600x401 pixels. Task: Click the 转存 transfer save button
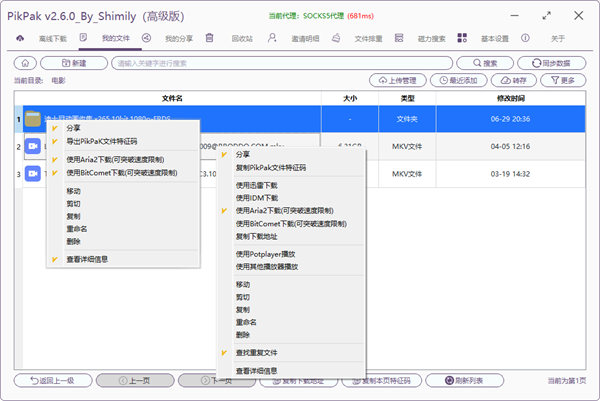coord(514,80)
